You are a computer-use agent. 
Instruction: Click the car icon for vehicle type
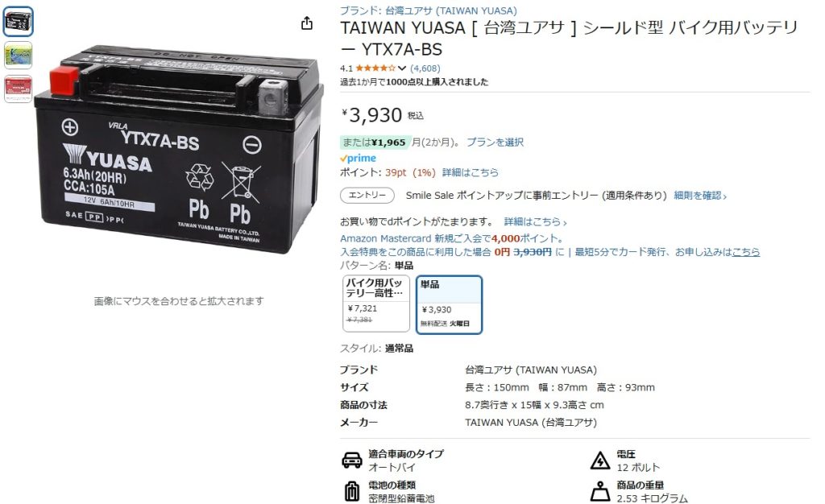point(351,461)
